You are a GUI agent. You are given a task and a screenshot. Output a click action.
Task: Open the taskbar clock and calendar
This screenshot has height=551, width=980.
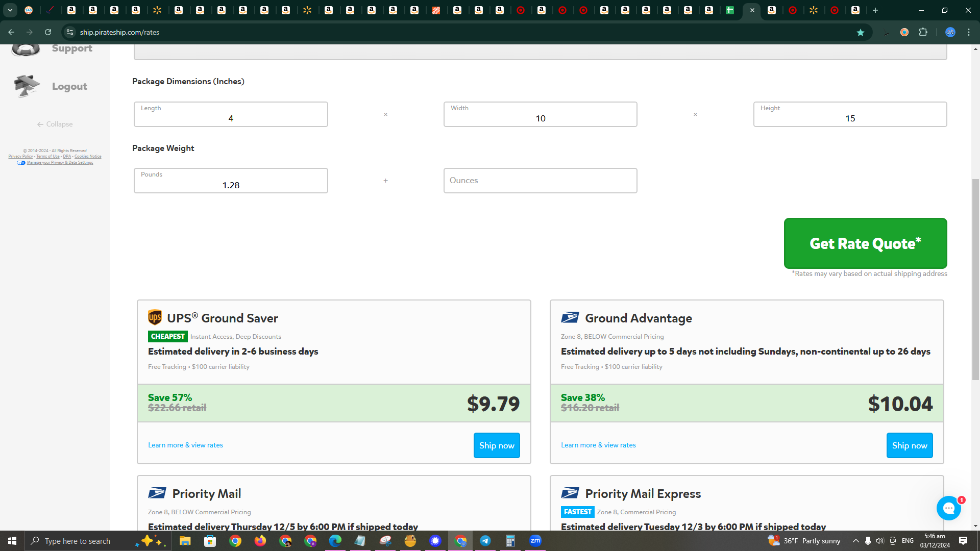click(x=935, y=541)
